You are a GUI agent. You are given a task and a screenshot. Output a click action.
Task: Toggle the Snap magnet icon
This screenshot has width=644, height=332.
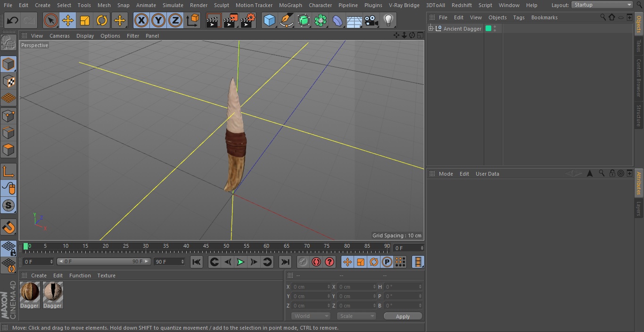coord(8,227)
